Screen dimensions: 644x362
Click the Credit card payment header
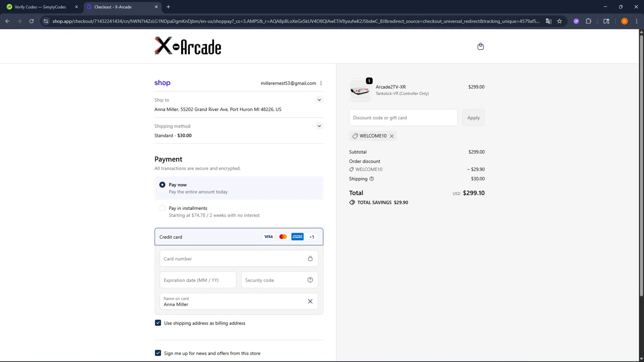239,237
